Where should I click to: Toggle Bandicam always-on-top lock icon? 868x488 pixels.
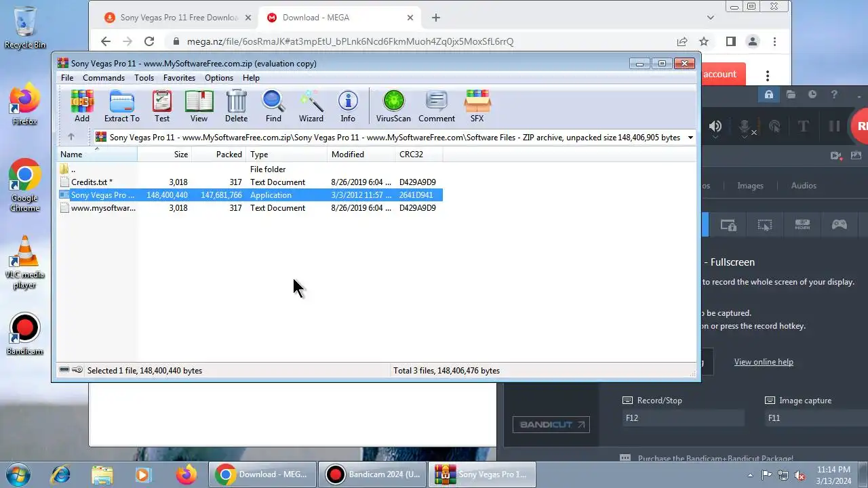pyautogui.click(x=769, y=95)
